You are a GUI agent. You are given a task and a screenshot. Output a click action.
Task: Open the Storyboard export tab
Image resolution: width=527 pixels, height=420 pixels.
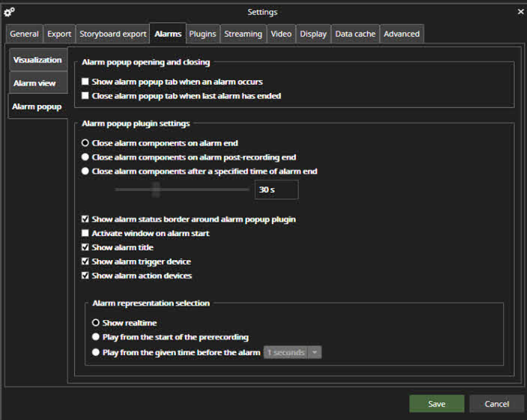[x=113, y=34]
